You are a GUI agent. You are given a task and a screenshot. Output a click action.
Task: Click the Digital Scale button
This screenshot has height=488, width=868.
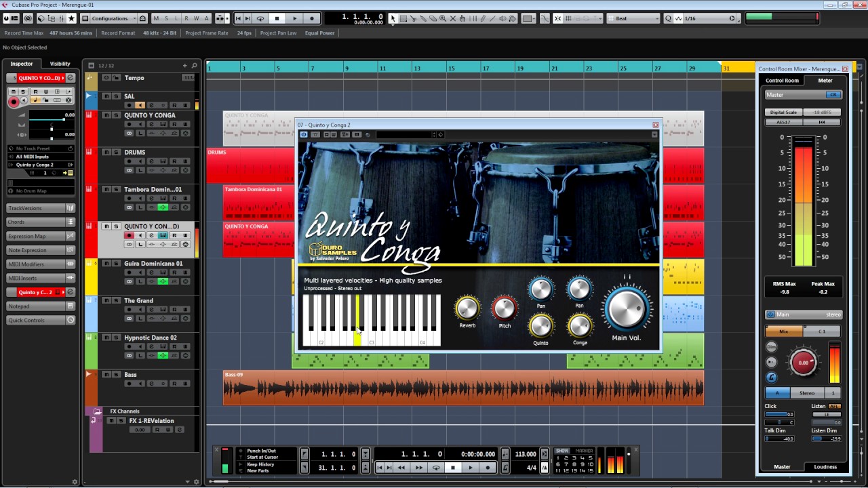(x=783, y=112)
